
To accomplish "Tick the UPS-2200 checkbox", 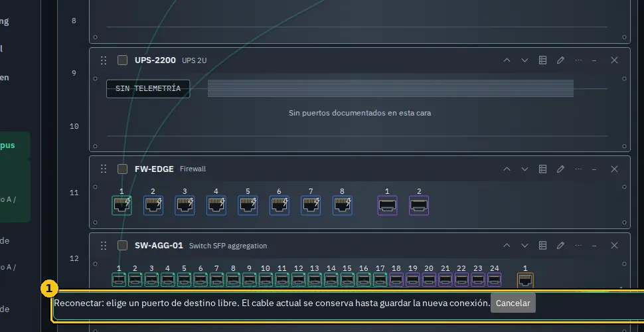I will pos(122,60).
